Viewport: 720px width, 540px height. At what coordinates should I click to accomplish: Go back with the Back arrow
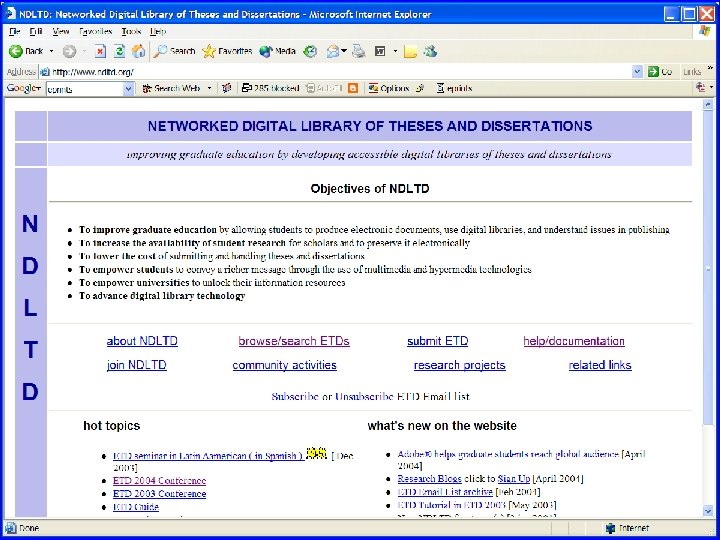click(26, 51)
